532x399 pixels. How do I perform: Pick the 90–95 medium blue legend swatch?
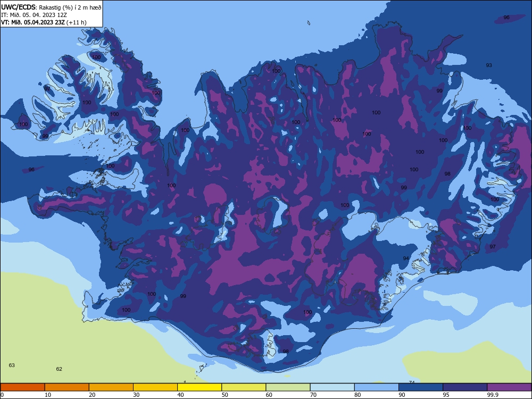pyautogui.click(x=421, y=387)
